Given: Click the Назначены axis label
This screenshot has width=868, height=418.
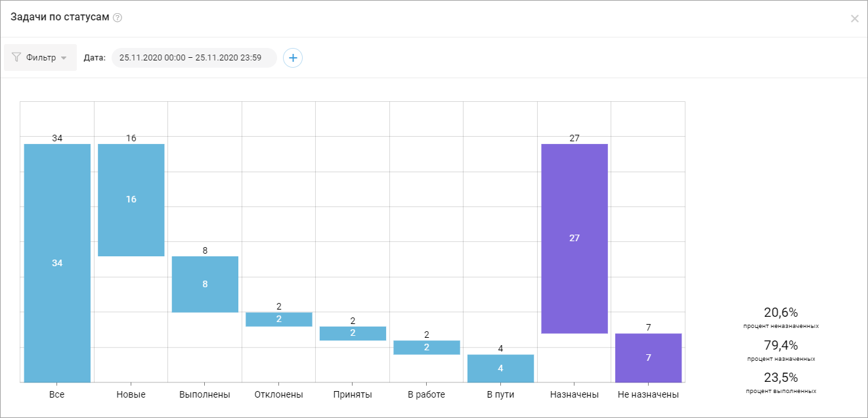Looking at the screenshot, I should [575, 395].
